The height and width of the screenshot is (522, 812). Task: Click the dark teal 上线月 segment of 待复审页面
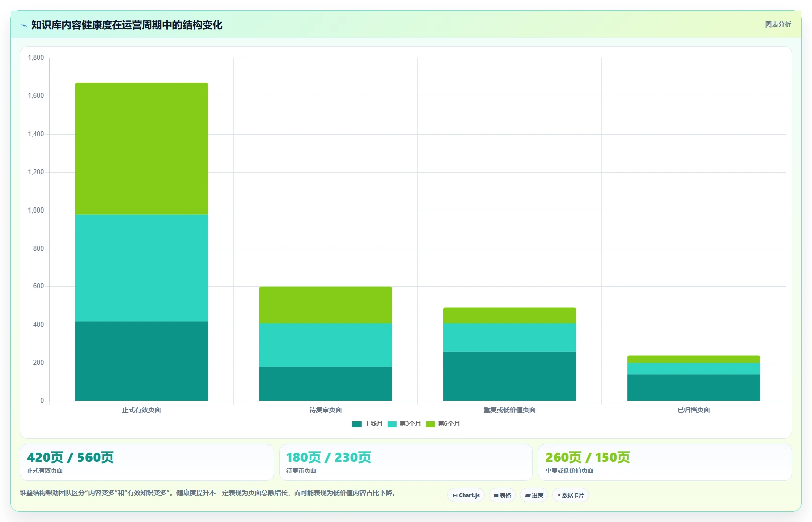tap(325, 384)
